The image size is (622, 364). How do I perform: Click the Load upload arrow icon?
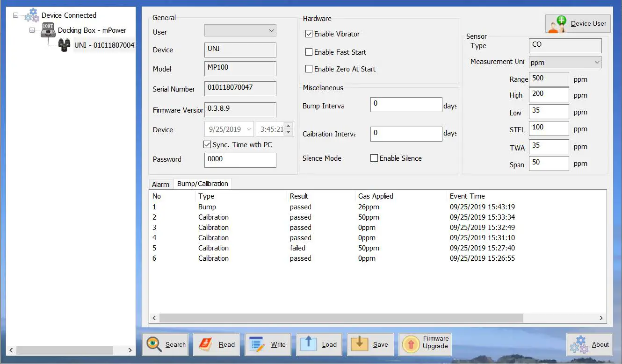coord(308,343)
